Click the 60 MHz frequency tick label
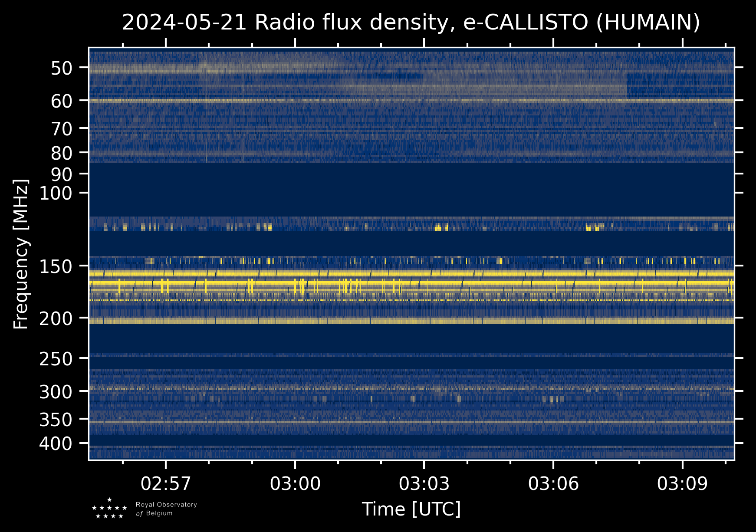The height and width of the screenshot is (532, 756). [x=61, y=102]
